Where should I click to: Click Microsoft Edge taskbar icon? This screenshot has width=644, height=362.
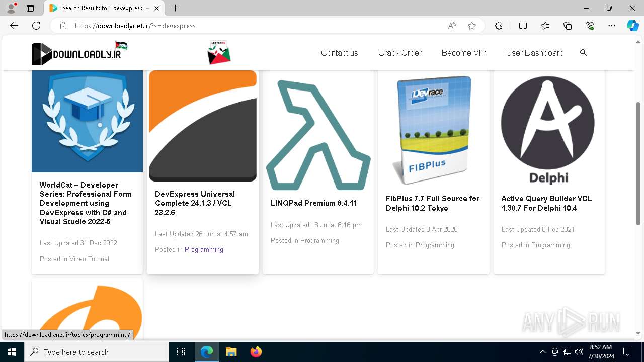tap(207, 352)
